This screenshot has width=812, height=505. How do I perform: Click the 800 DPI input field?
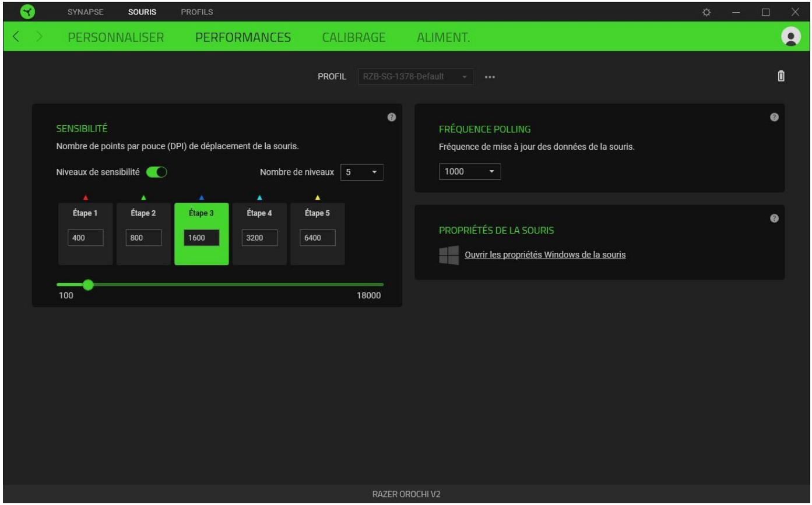click(x=143, y=238)
